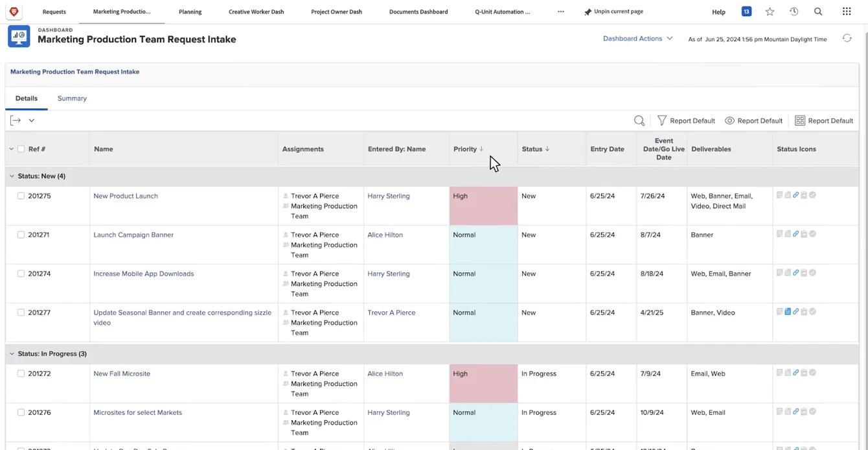Click the dashboard icon beside the title

tap(19, 36)
